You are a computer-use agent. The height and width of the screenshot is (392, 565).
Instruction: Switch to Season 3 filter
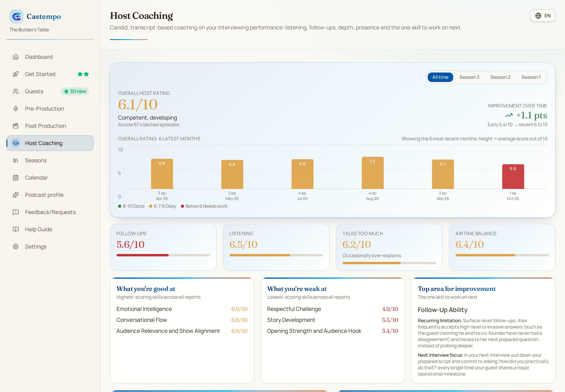point(469,77)
